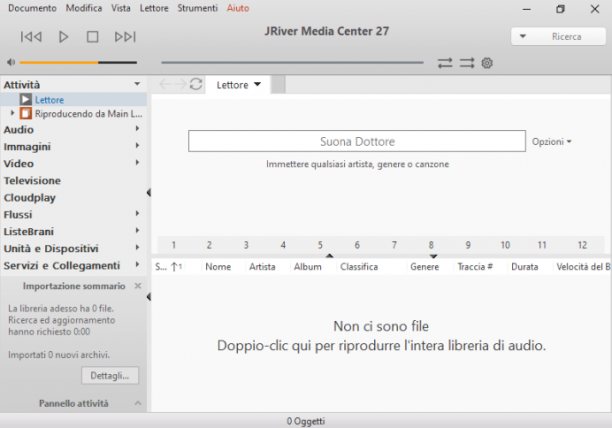Skip to next track button

pyautogui.click(x=125, y=37)
